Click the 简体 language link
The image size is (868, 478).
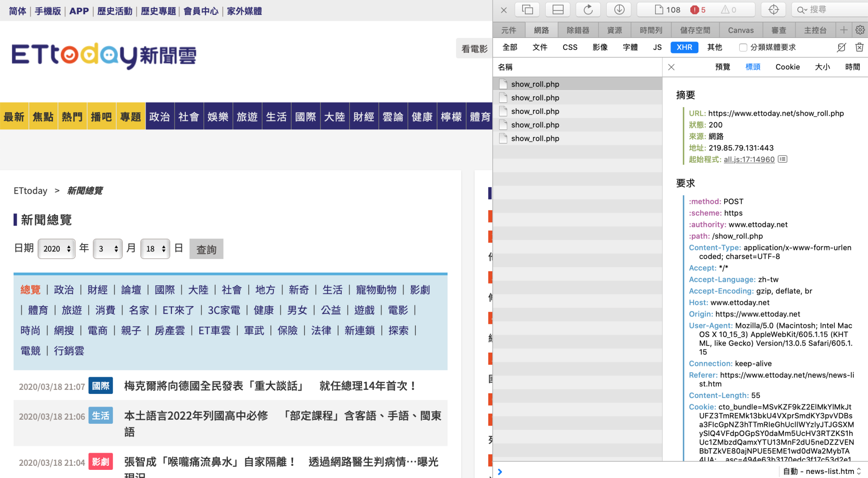tap(18, 11)
